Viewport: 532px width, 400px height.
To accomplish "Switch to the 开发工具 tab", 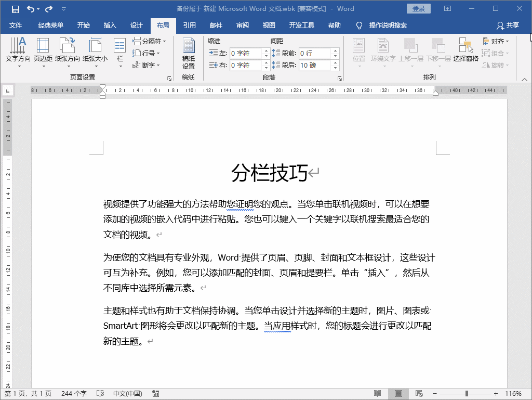I will [302, 25].
